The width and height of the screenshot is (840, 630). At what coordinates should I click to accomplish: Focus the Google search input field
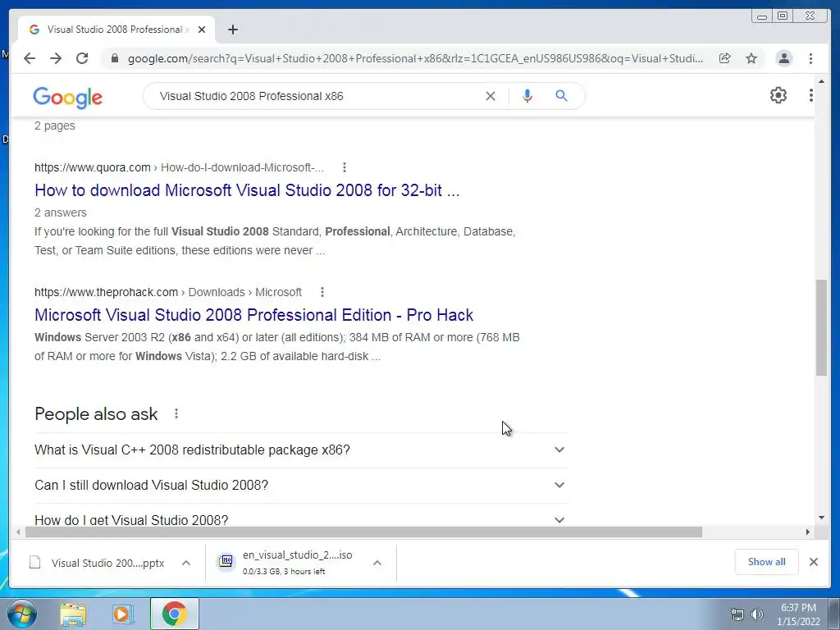point(316,96)
